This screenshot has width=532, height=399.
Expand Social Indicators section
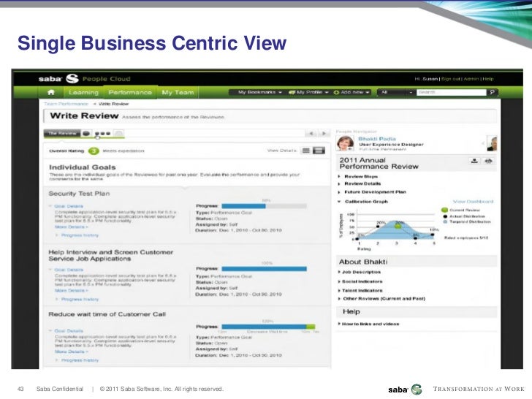tap(360, 281)
